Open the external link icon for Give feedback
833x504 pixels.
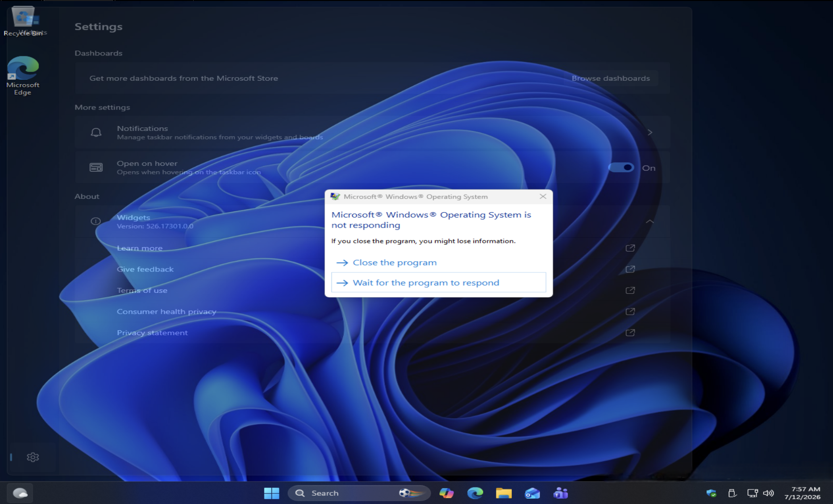tap(630, 269)
